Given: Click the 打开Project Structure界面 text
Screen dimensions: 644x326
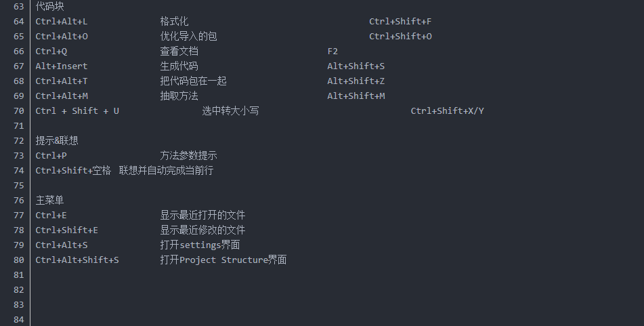Looking at the screenshot, I should click(223, 260).
